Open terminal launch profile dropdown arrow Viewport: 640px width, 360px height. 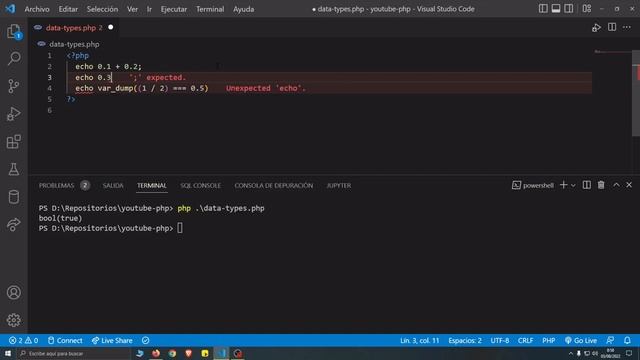(x=573, y=185)
